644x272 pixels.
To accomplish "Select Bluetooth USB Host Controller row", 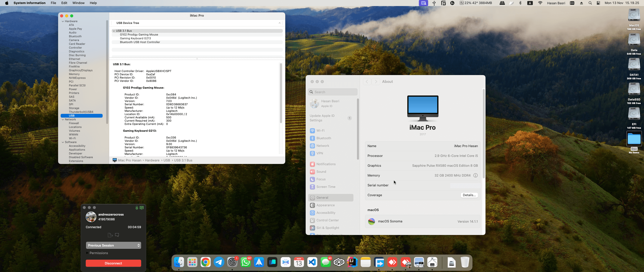I will 197,42.
